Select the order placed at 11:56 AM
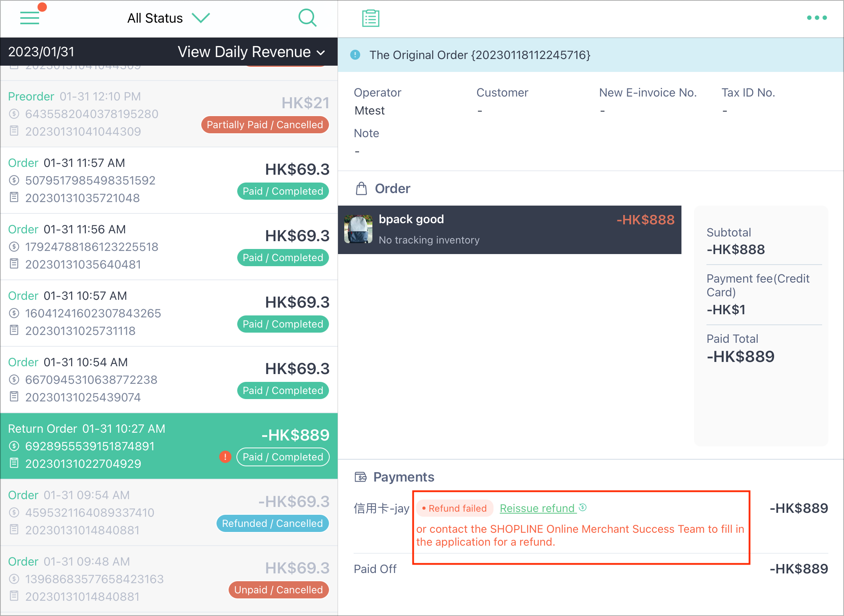 [169, 247]
